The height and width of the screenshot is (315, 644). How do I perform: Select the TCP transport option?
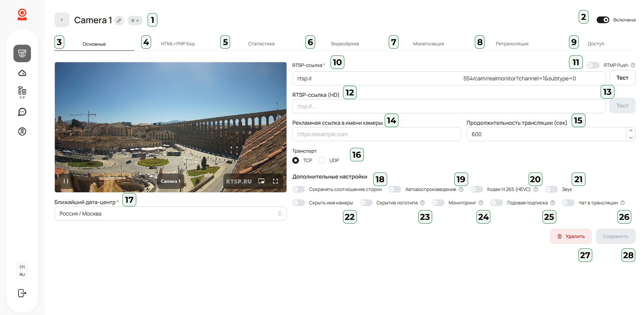296,160
